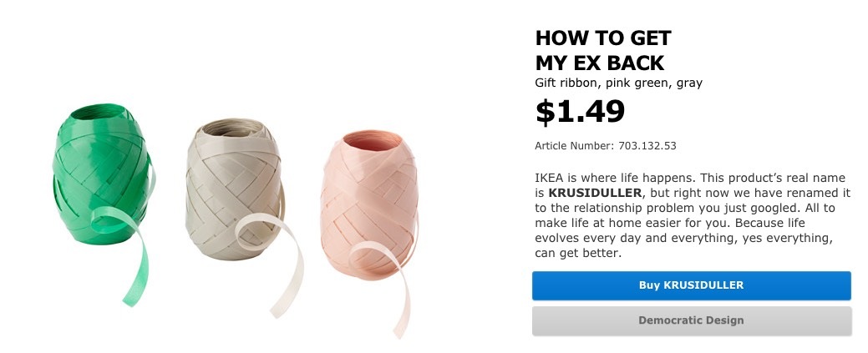Click the blue Buy KRUSIDULLER button
The image size is (868, 353).
tap(692, 285)
